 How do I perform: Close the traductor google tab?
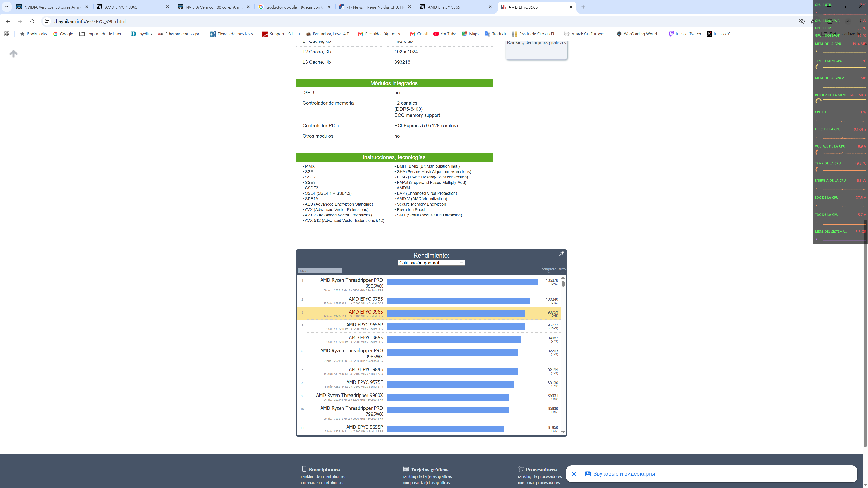(329, 7)
